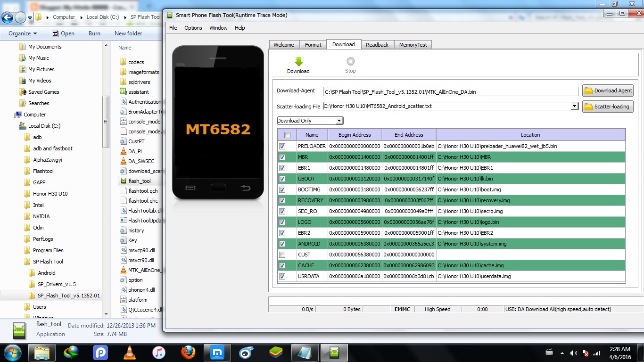This screenshot has height=362, width=644.
Task: Switch to the Welcome tab
Action: (284, 45)
